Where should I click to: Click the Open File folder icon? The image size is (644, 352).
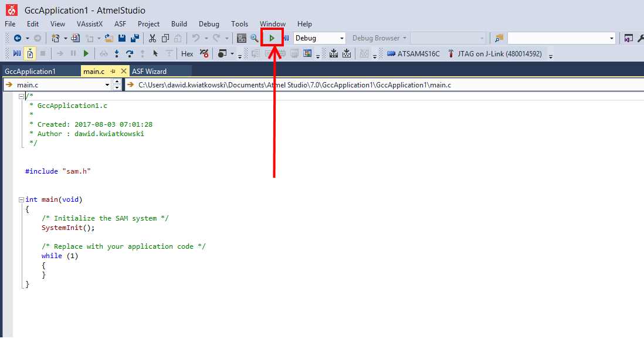click(x=109, y=38)
